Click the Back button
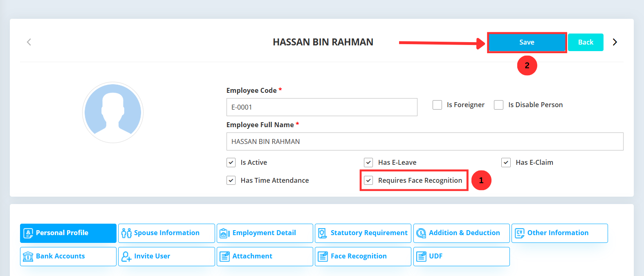Screen dimensions: 644x276 point(586,43)
